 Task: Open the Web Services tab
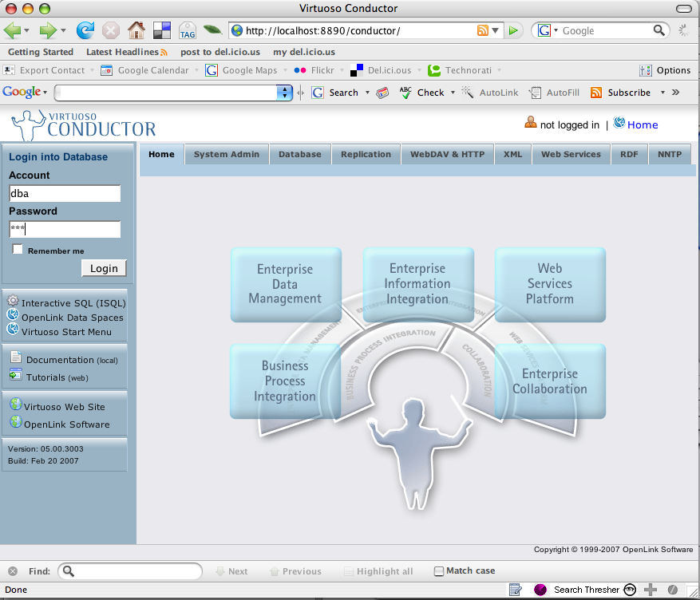coord(571,154)
